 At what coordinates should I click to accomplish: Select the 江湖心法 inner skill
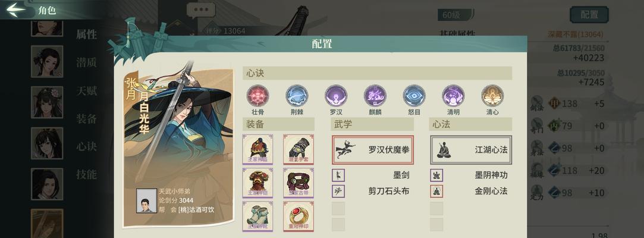pos(471,150)
